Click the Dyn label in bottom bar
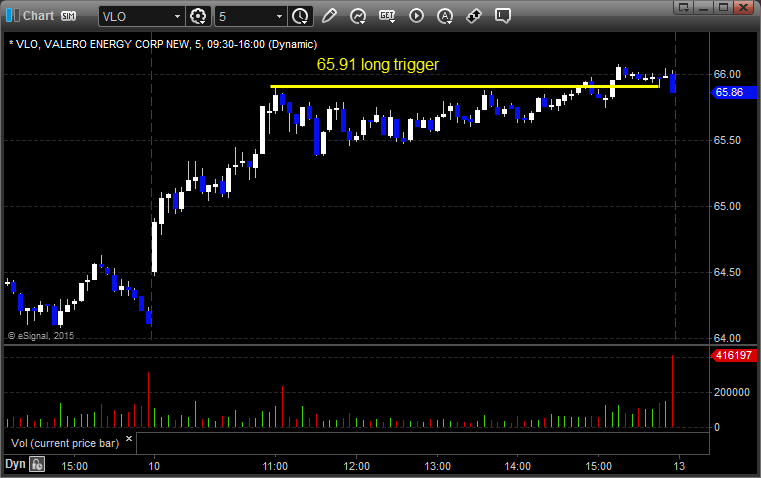This screenshot has width=761, height=478. (15, 464)
